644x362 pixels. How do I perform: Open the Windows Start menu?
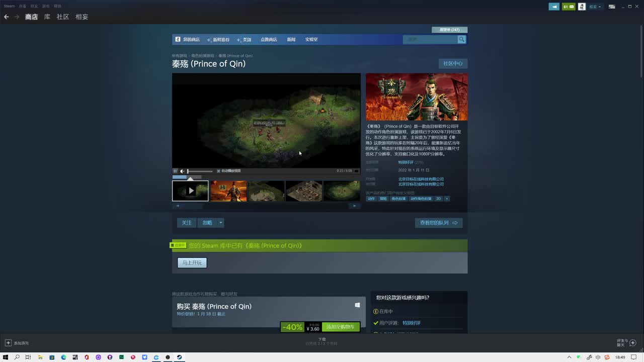click(6, 357)
